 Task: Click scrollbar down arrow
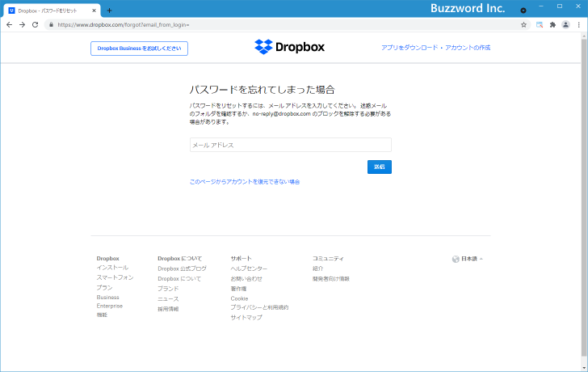click(584, 368)
